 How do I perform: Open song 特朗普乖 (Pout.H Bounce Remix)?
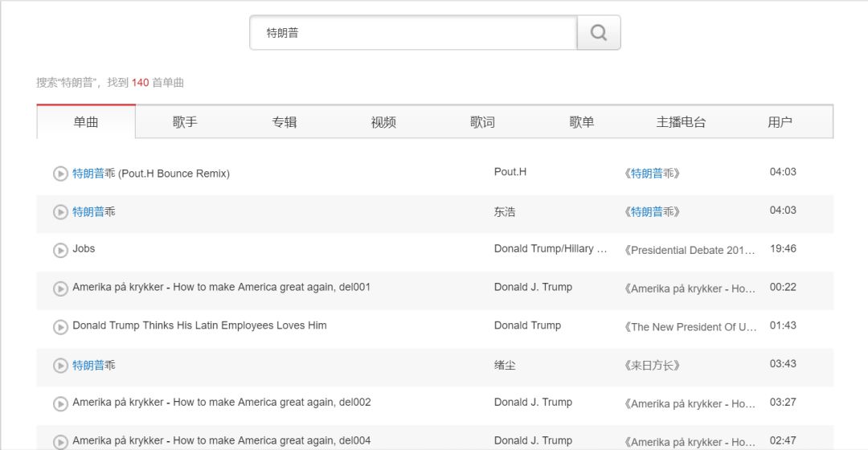(151, 174)
